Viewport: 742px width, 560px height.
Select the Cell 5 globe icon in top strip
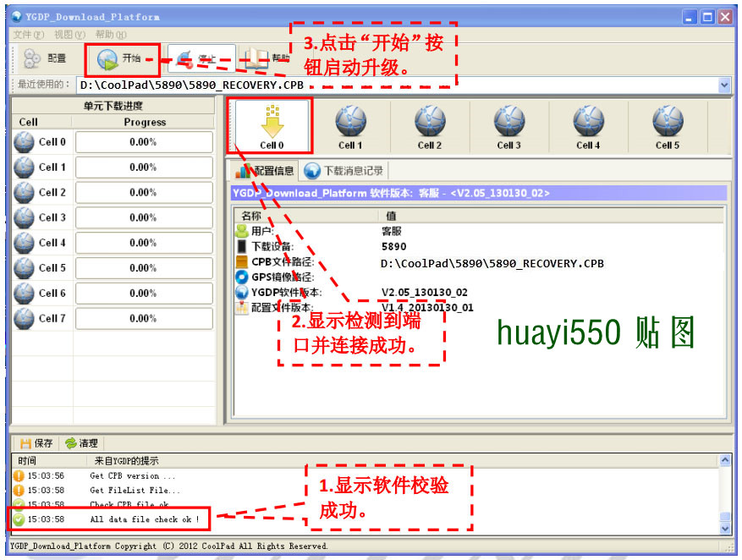(x=668, y=121)
